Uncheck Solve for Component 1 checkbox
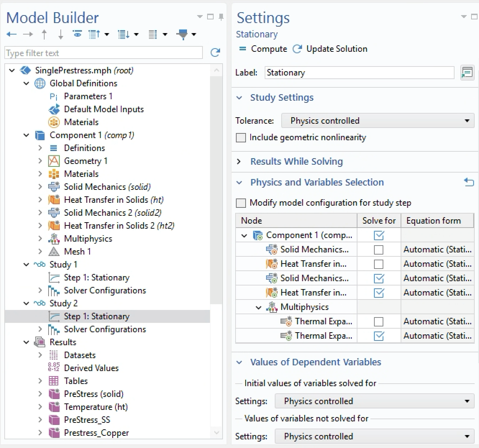This screenshot has height=448, width=479. point(379,236)
